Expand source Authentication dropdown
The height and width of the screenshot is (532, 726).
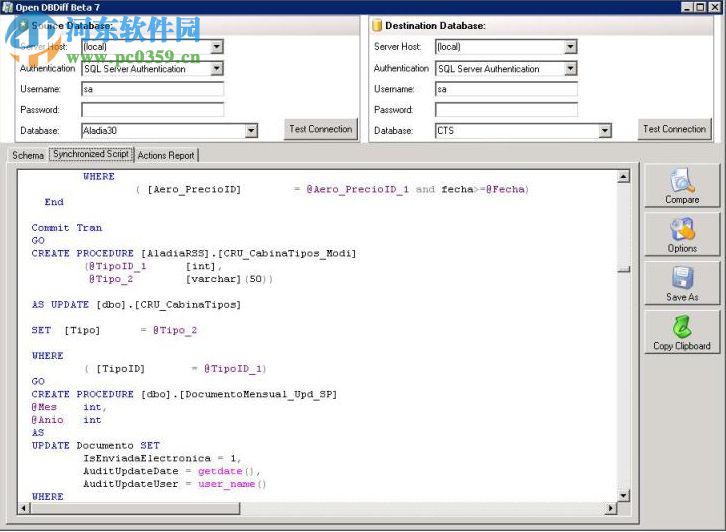click(x=216, y=69)
